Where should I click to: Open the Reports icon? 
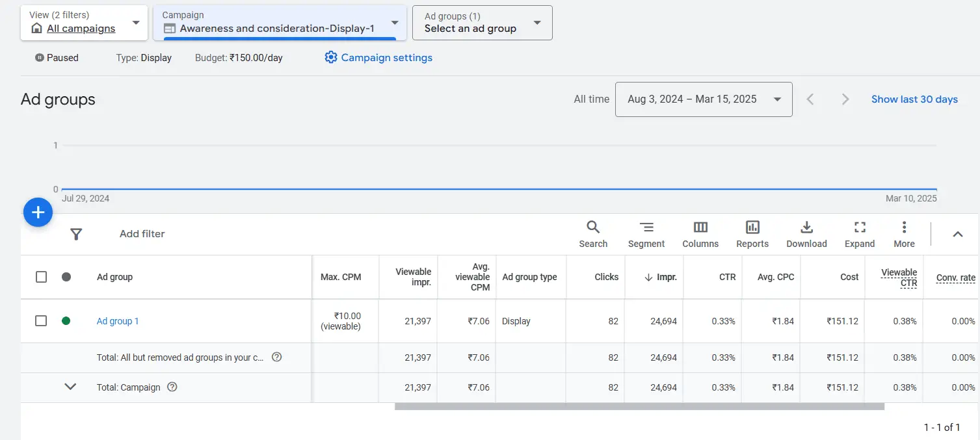(752, 234)
